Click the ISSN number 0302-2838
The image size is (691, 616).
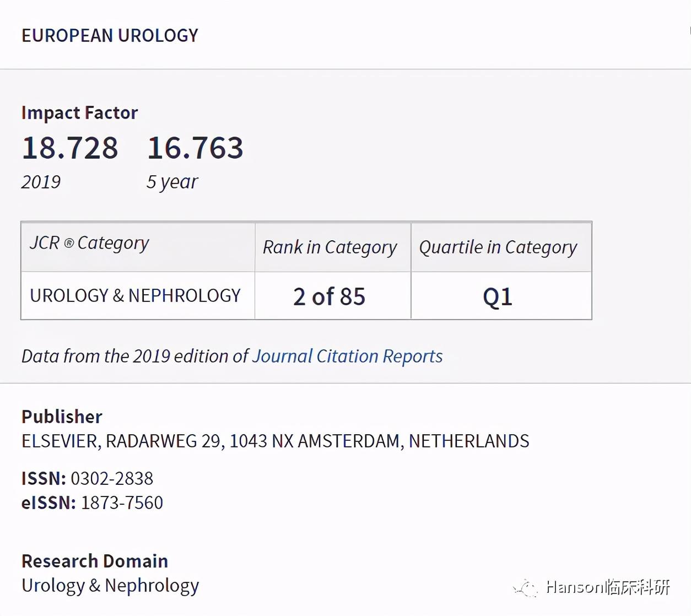(x=112, y=478)
